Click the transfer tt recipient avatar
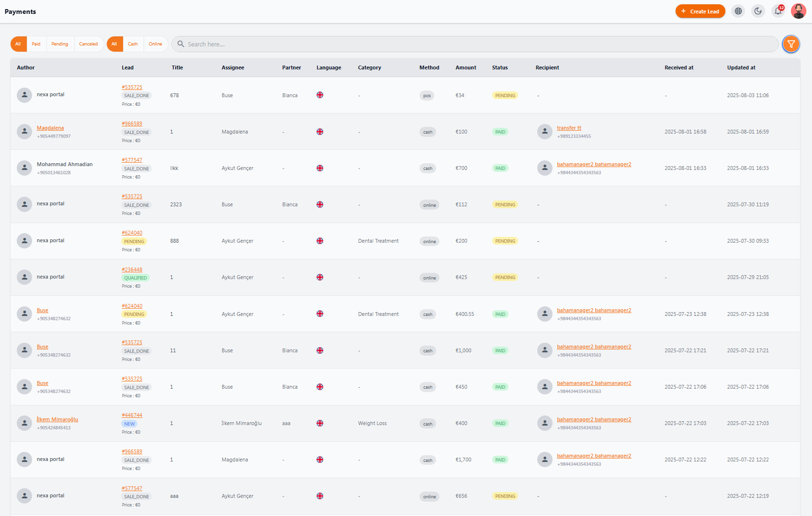Screen dimensions: 812x516 click(544, 132)
